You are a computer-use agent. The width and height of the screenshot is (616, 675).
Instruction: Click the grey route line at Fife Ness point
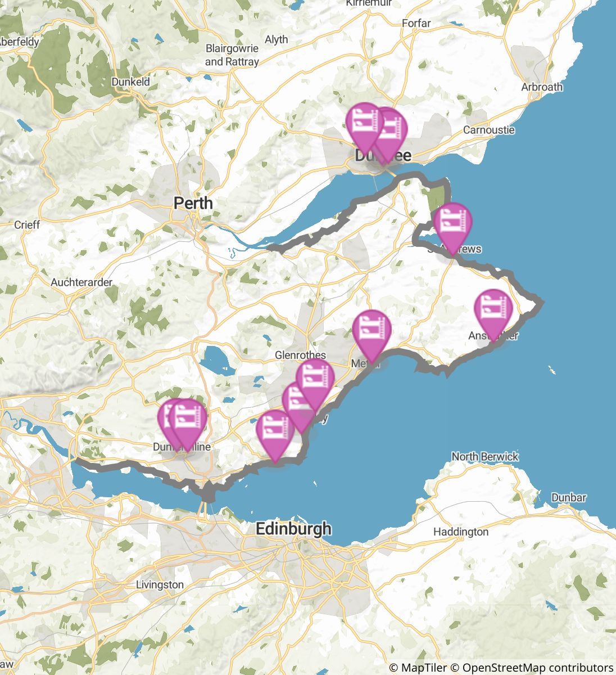541,304
